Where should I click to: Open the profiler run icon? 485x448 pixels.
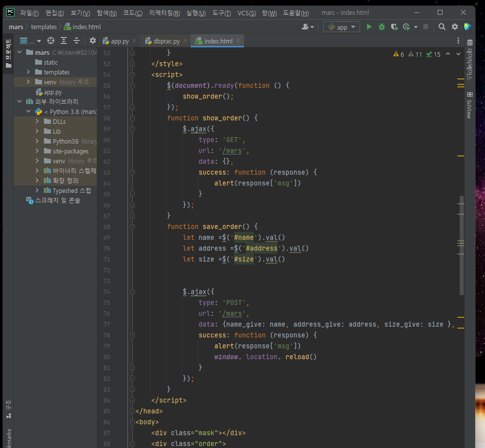point(407,27)
